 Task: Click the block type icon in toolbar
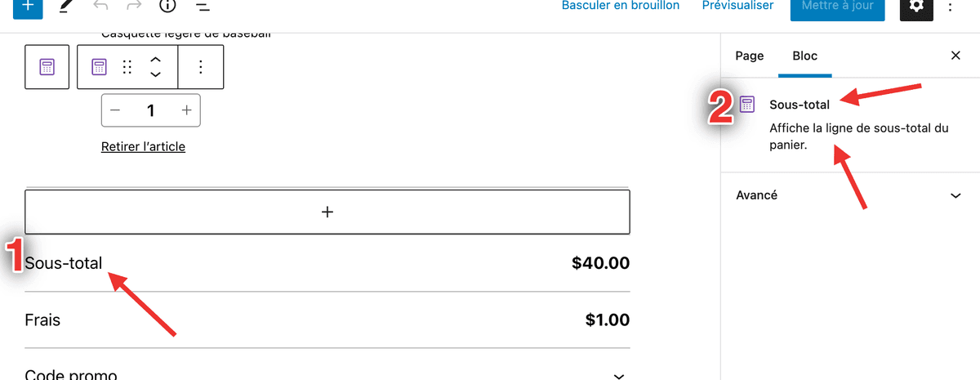(99, 67)
